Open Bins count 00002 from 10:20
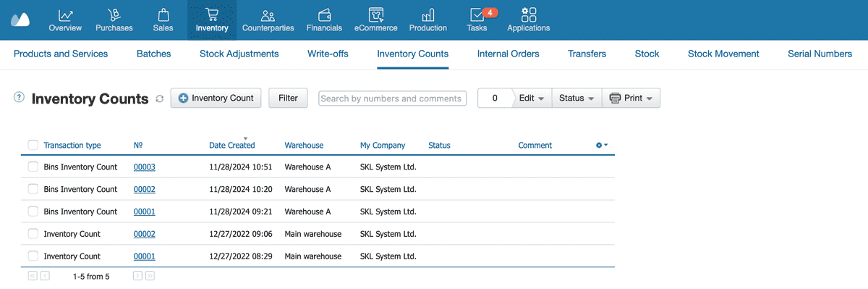This screenshot has width=868, height=289. click(x=144, y=189)
